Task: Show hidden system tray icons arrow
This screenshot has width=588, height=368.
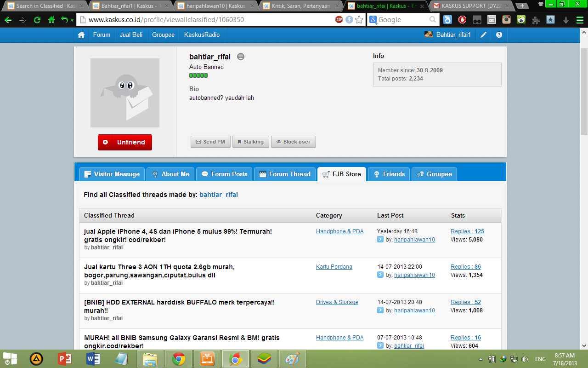Action: (481, 359)
